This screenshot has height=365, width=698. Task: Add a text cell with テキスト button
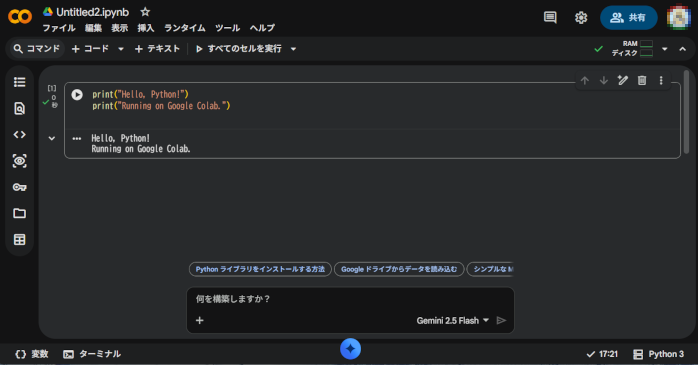point(157,49)
